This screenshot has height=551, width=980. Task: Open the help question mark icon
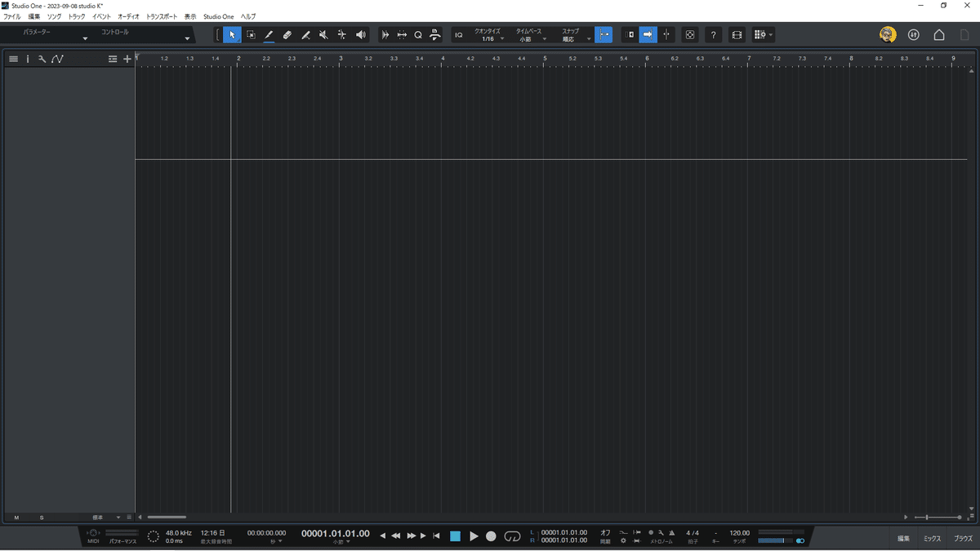tap(714, 35)
